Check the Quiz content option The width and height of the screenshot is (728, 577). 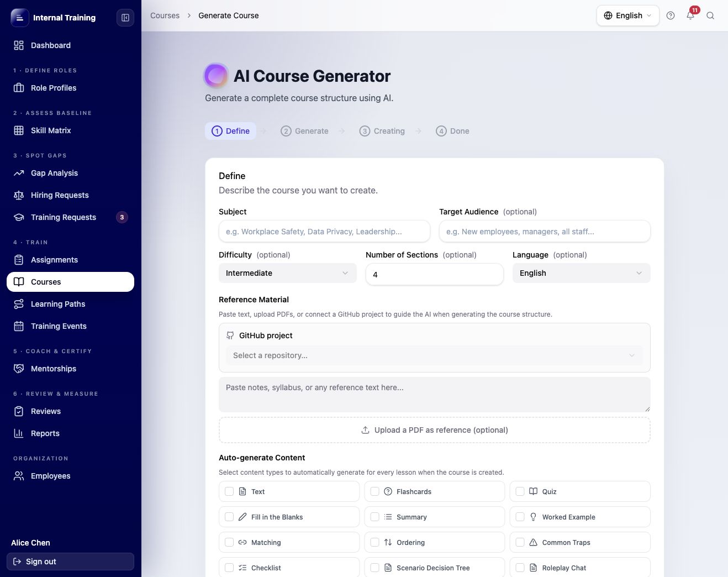pos(520,491)
